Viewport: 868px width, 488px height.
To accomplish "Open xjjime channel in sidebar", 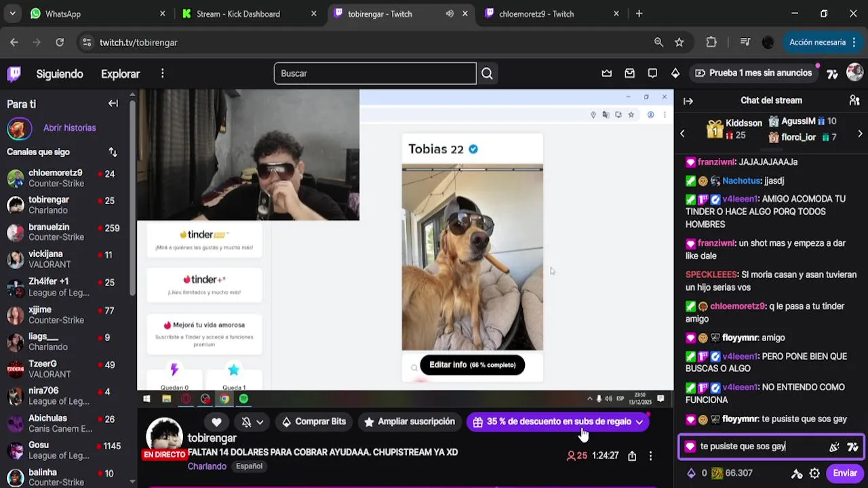I will 65,314.
